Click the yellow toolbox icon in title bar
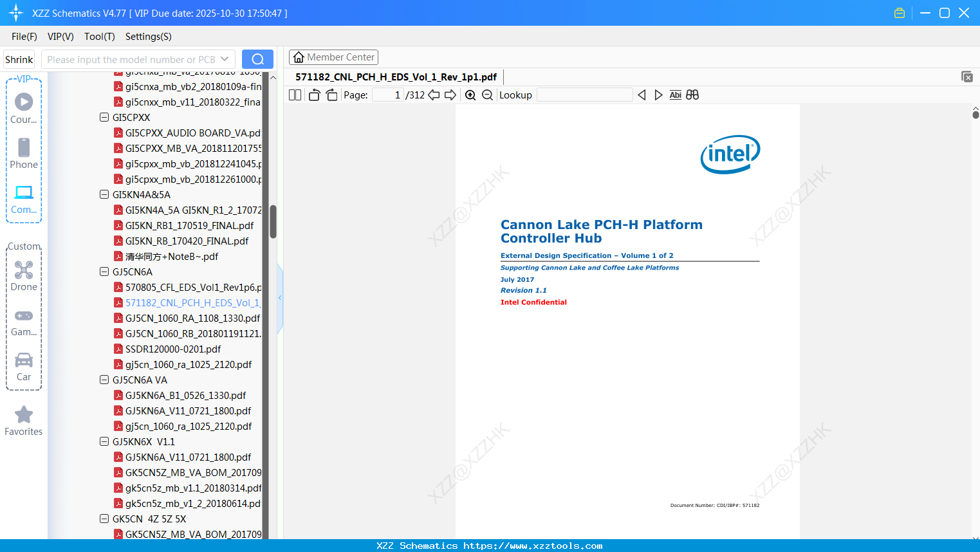The width and height of the screenshot is (980, 552). click(x=900, y=13)
